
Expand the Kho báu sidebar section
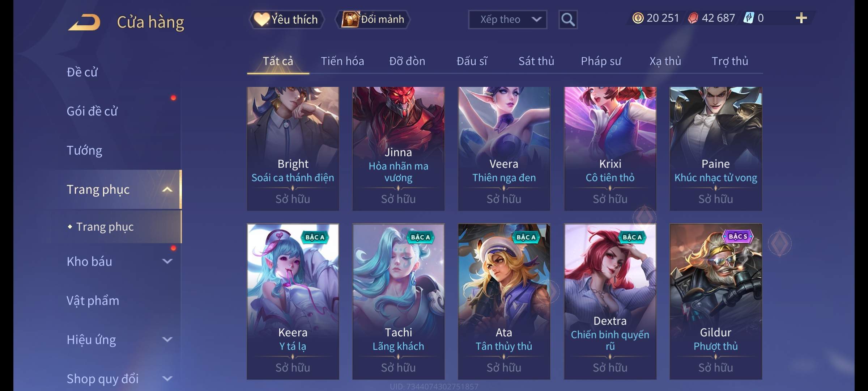[x=167, y=261]
